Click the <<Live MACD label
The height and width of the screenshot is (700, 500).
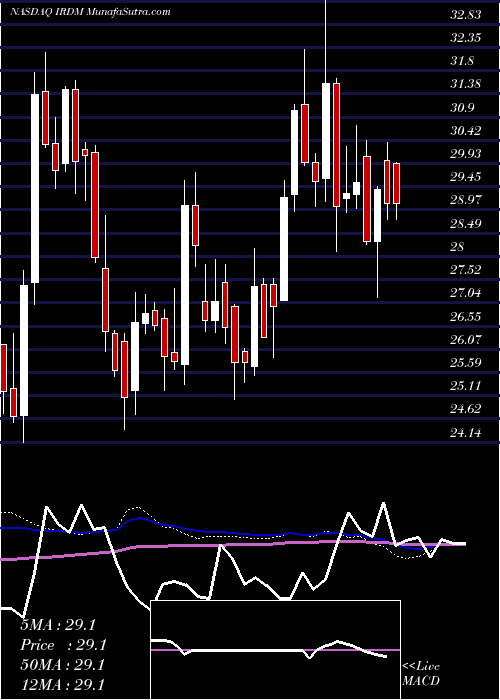tap(421, 673)
